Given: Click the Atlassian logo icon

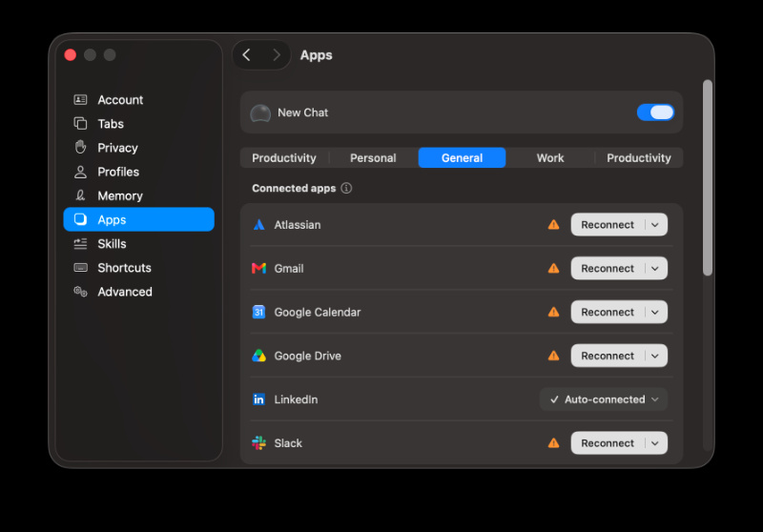Looking at the screenshot, I should (x=258, y=225).
